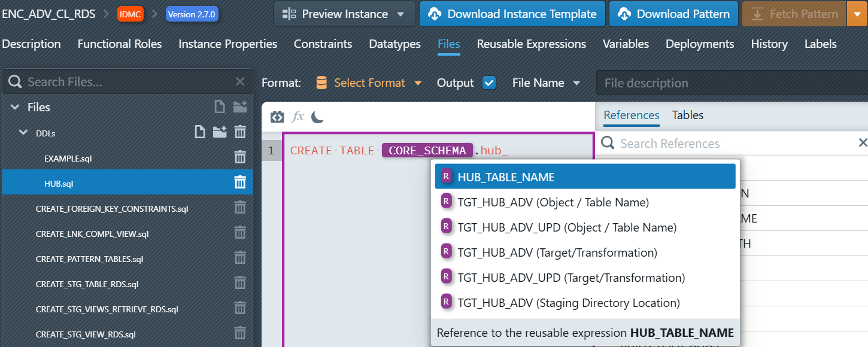
Task: Switch to the Reusable Expressions tab
Action: click(x=531, y=44)
